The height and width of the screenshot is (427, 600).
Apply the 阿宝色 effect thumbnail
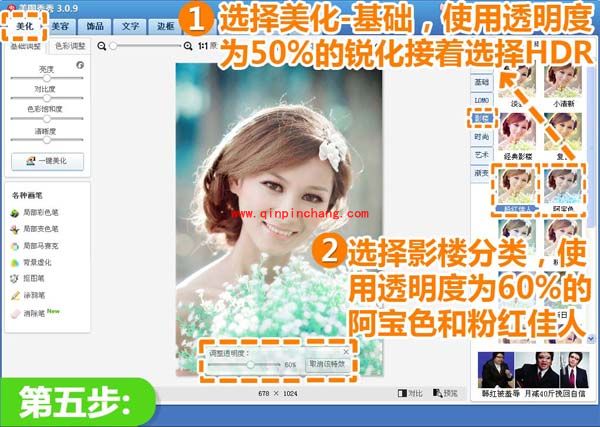click(563, 186)
